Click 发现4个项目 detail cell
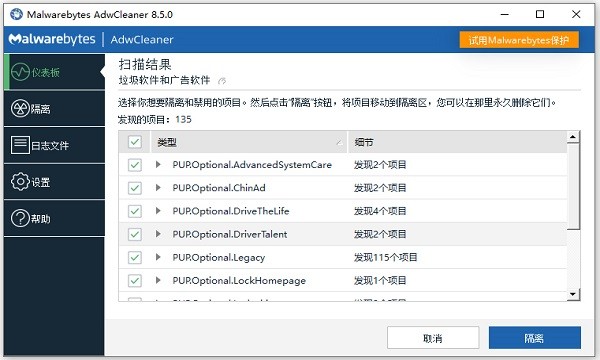The image size is (600, 360). tap(380, 211)
